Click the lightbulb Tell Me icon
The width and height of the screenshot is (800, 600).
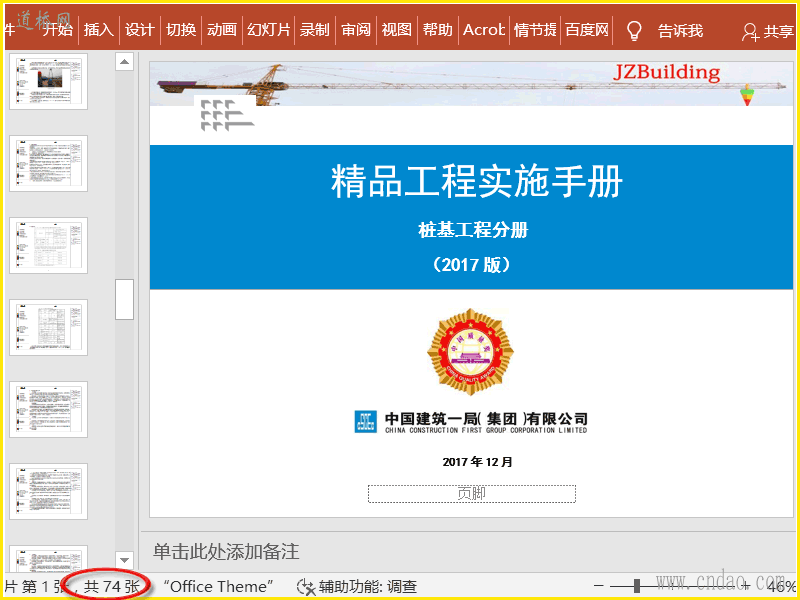pyautogui.click(x=634, y=31)
